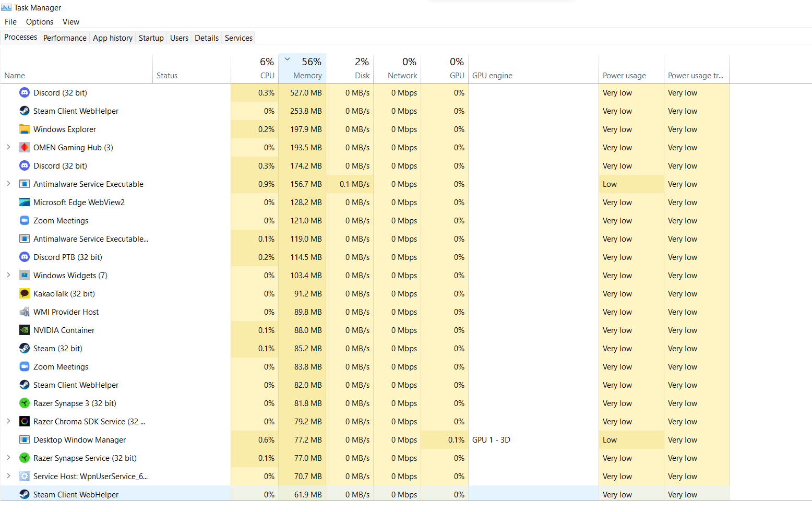The image size is (812, 512).
Task: Click the 0.1 MB/s disk value
Action: pos(354,184)
